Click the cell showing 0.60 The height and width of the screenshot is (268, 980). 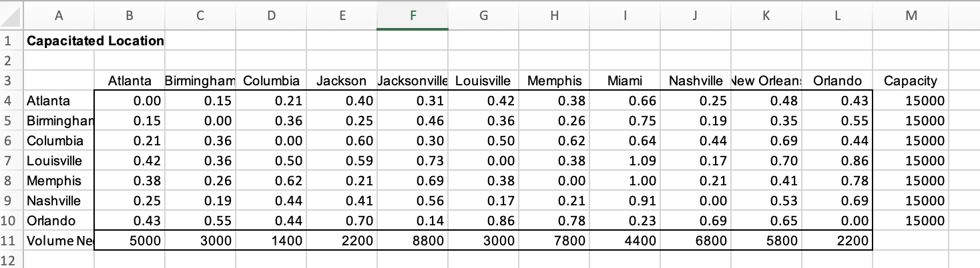coord(341,141)
